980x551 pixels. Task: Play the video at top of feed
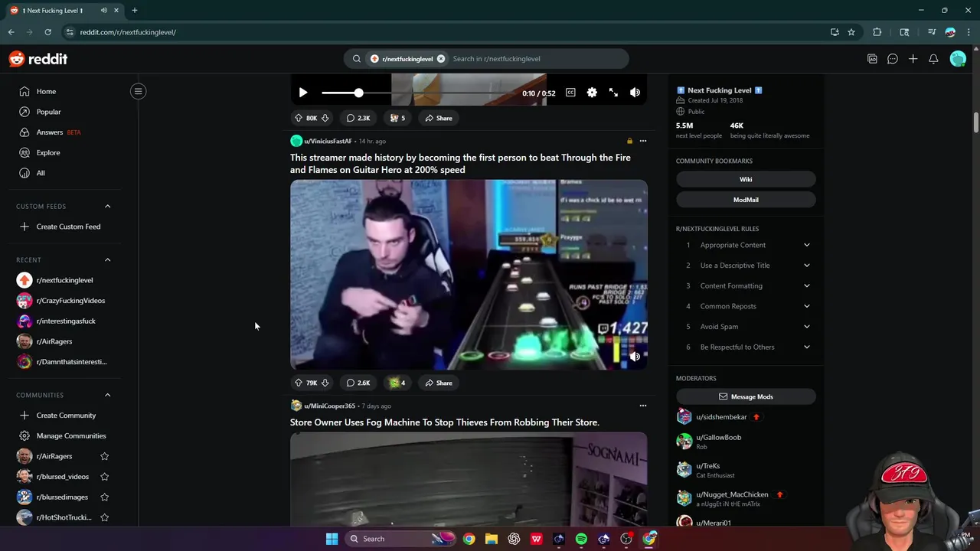303,93
